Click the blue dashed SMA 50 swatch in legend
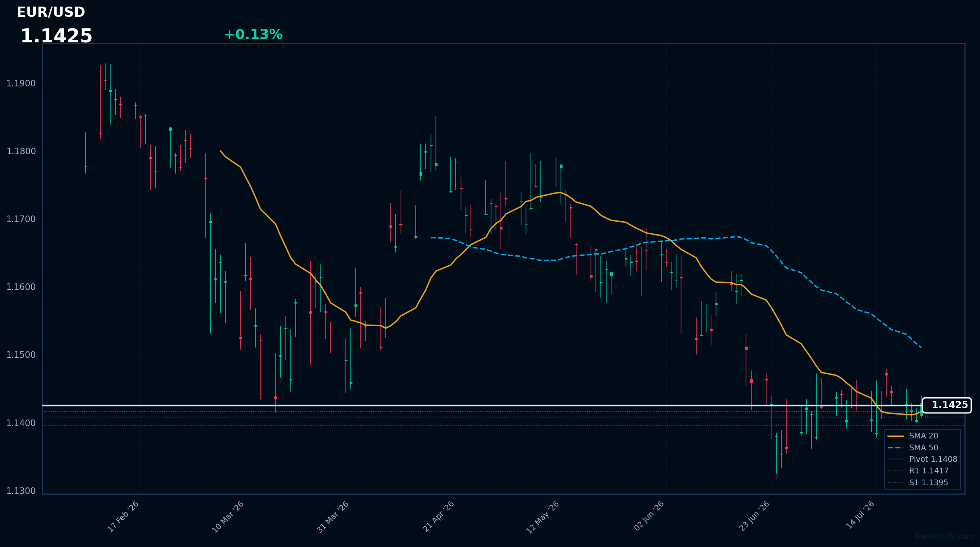Image resolution: width=980 pixels, height=547 pixels. [x=896, y=448]
